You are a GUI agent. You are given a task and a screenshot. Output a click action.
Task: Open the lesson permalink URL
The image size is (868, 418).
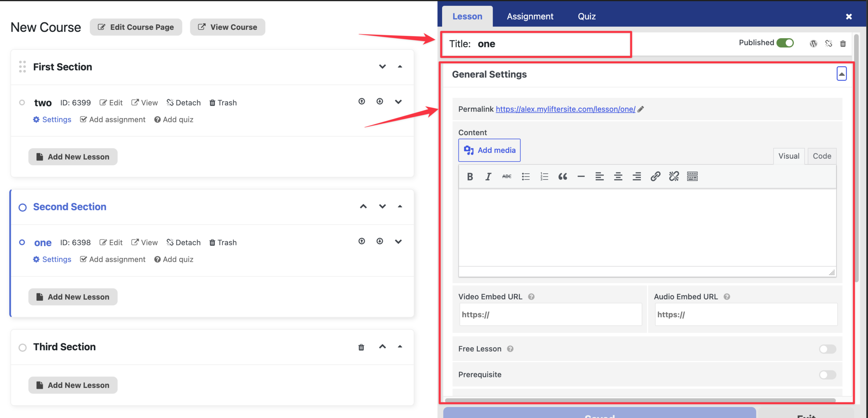pos(566,109)
